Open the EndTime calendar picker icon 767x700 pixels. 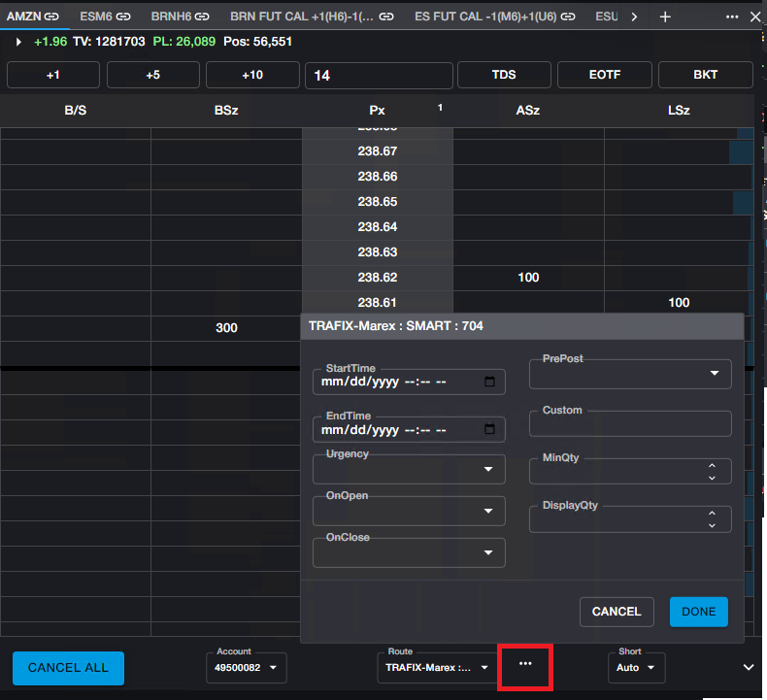coord(489,429)
